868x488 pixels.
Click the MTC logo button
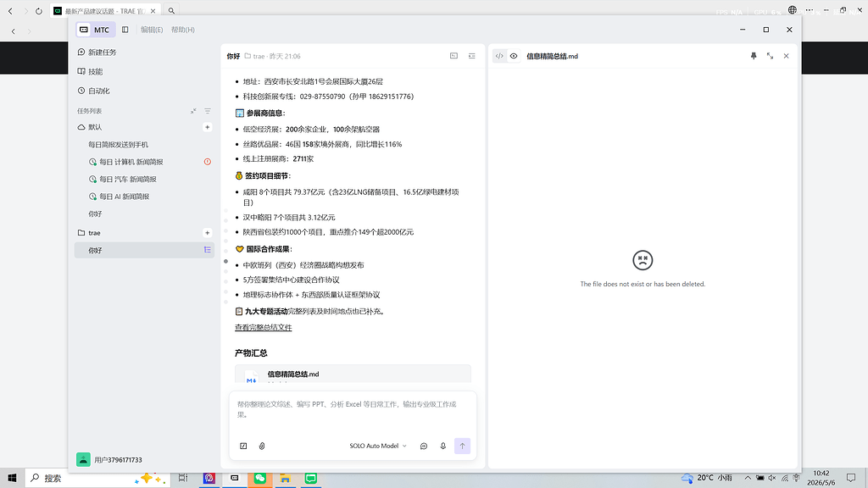point(95,30)
